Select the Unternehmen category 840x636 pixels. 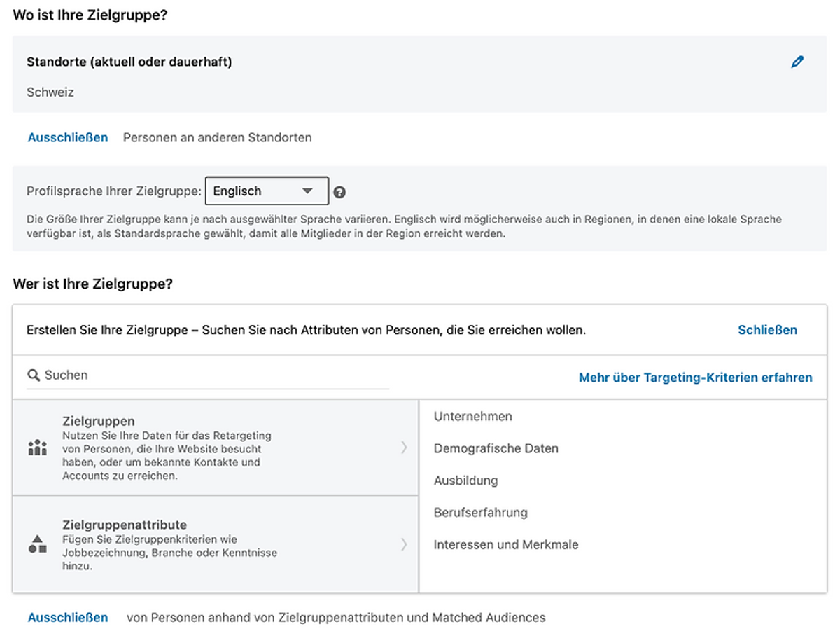pyautogui.click(x=473, y=417)
